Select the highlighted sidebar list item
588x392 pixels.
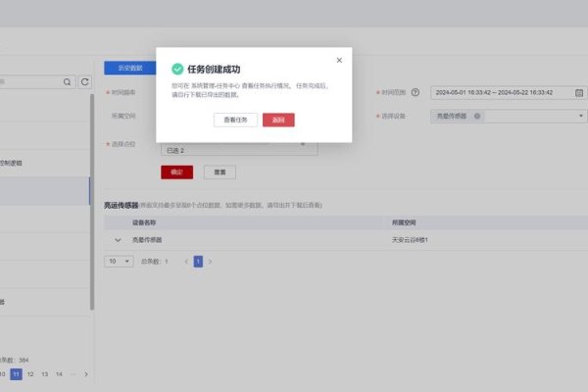[x=45, y=191]
